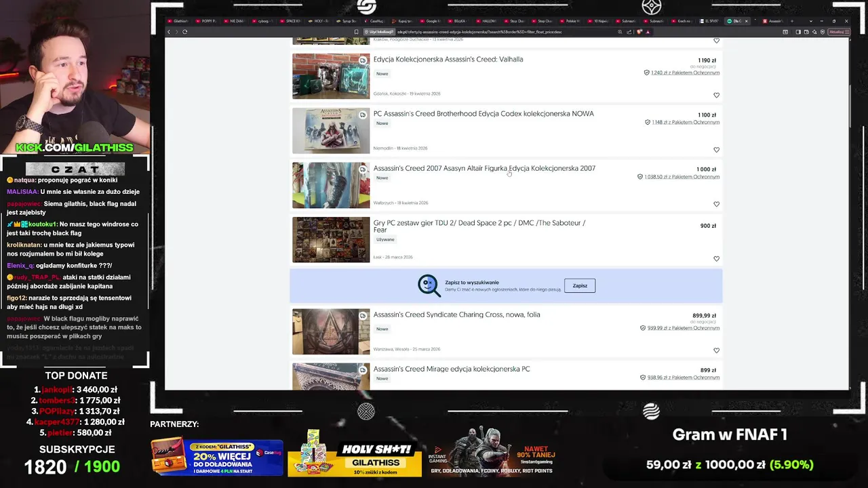This screenshot has height=488, width=868.
Task: Click 'Gdańsk, Kokoszki - 19 kwietnia 2026' text
Action: (406, 94)
